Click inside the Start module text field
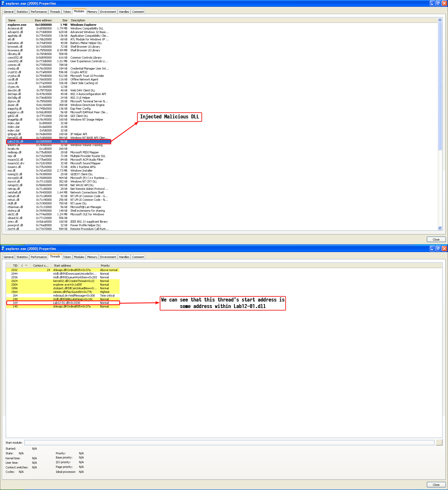448x490 pixels. pos(229,443)
